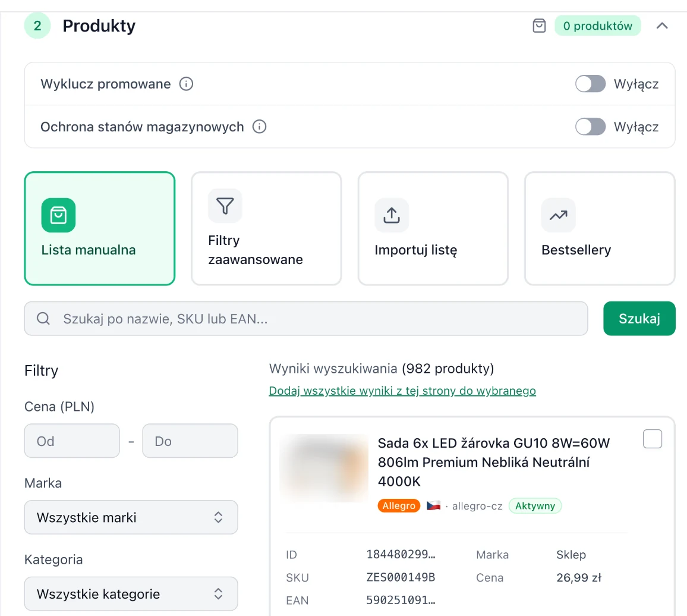687x616 pixels.
Task: Click the allegro-cz marketplace label
Action: tap(477, 506)
